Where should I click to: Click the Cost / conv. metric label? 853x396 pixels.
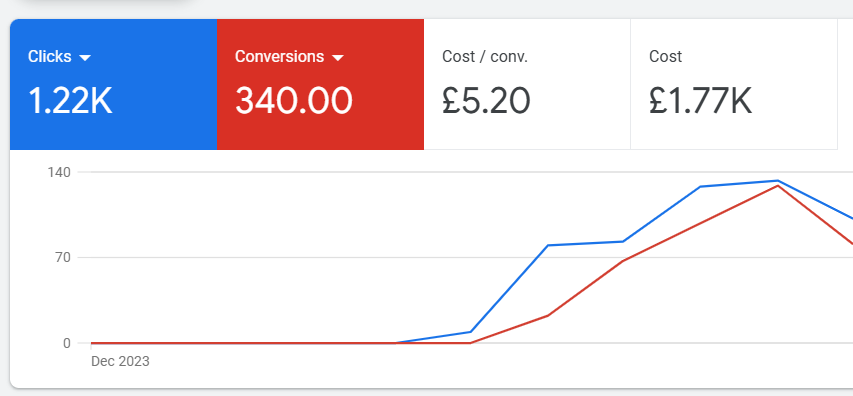(485, 57)
